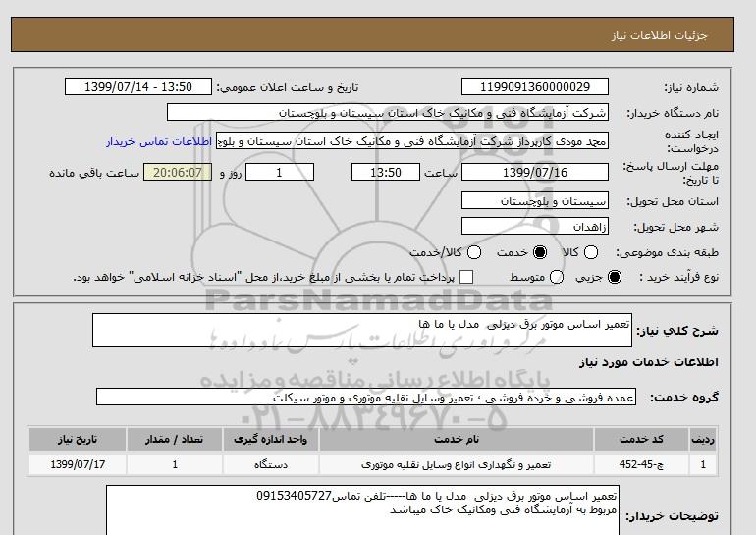Click service name cell تعمیر و نگهداری انواع وسایل نقلیه موتوری
This screenshot has width=756, height=535.
(457, 464)
